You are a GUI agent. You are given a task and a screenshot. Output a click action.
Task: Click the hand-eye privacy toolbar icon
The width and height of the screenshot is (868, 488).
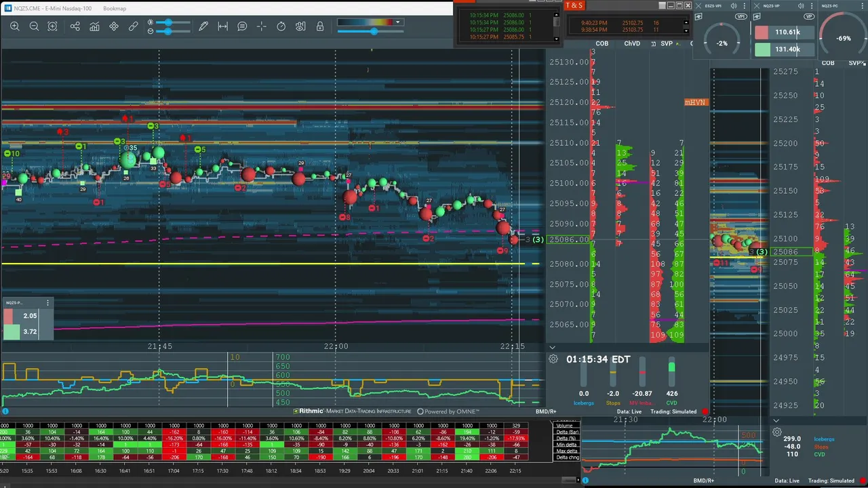coord(300,26)
